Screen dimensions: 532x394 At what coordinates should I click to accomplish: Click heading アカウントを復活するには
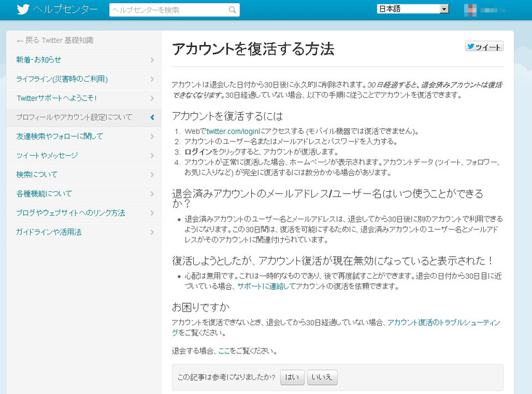point(227,117)
